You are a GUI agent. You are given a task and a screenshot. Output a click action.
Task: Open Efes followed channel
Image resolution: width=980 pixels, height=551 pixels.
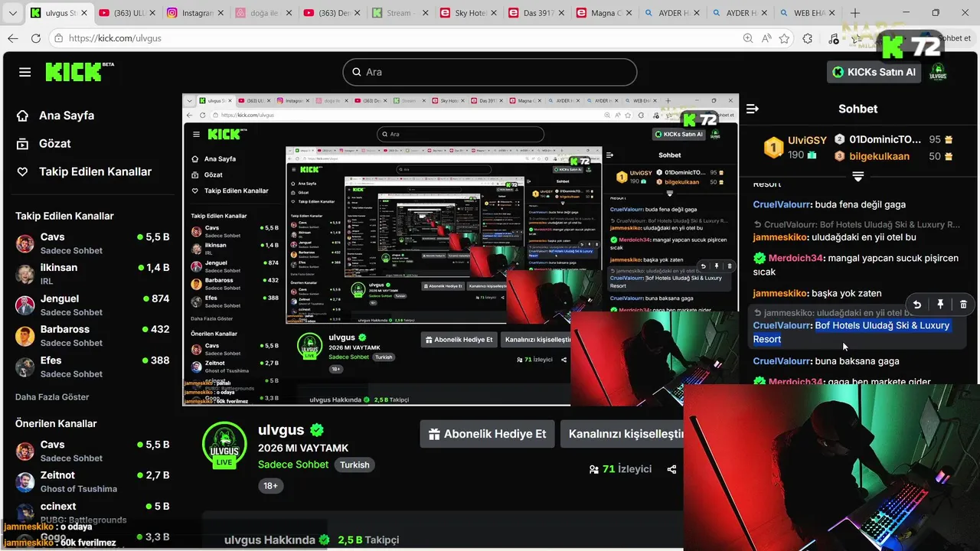93,367
